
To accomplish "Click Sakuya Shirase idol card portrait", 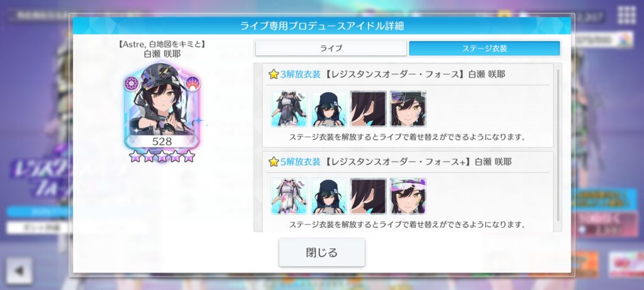I will tap(162, 106).
